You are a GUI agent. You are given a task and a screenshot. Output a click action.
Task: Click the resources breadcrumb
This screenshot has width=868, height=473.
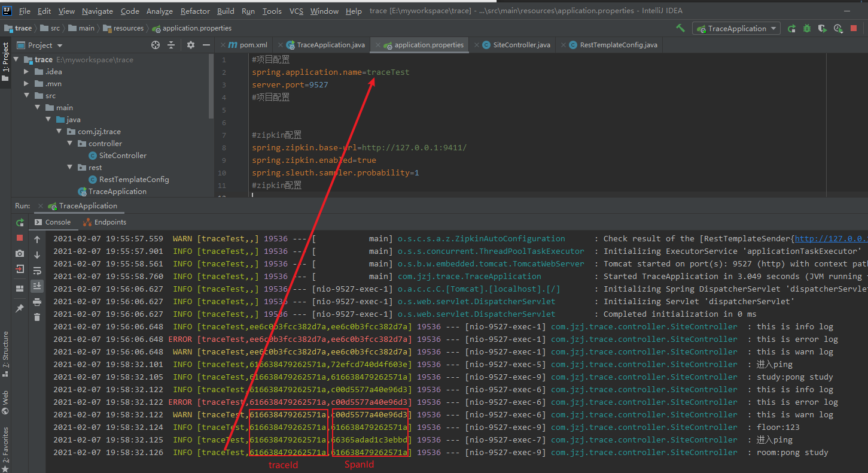(x=124, y=28)
